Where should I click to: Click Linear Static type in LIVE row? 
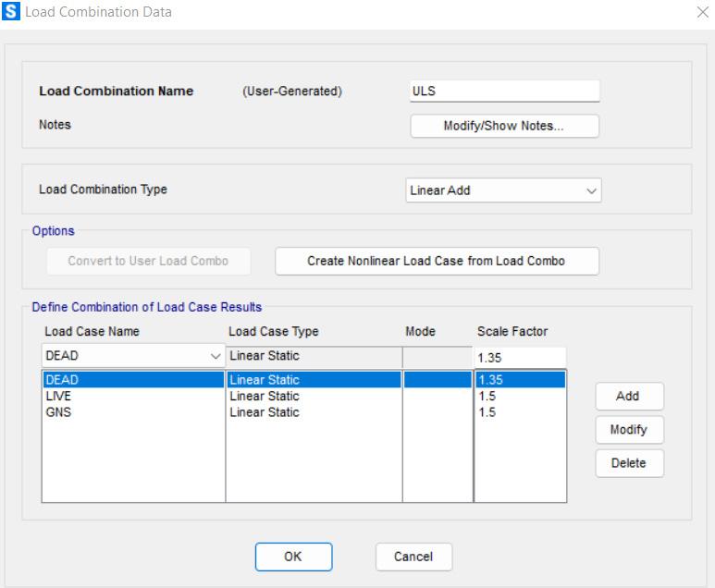pyautogui.click(x=265, y=396)
